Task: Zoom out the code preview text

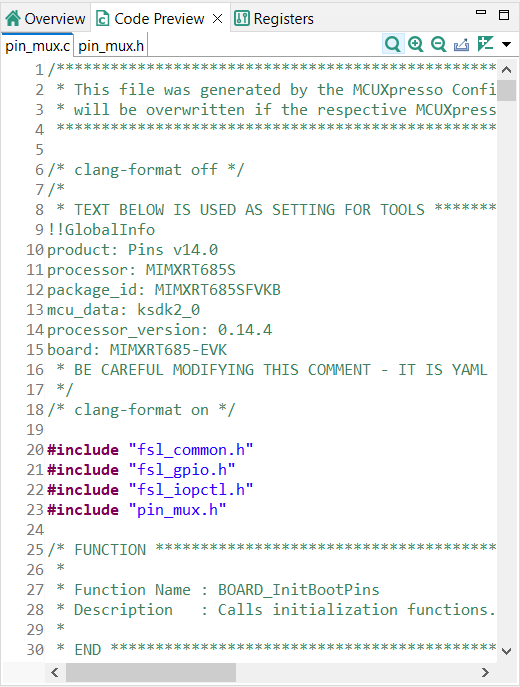Action: click(438, 44)
